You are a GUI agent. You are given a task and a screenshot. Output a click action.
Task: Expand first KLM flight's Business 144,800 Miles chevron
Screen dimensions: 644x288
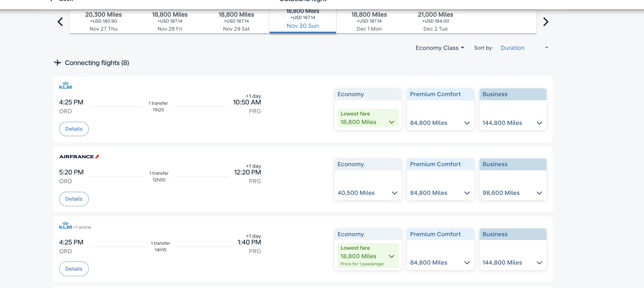(539, 123)
